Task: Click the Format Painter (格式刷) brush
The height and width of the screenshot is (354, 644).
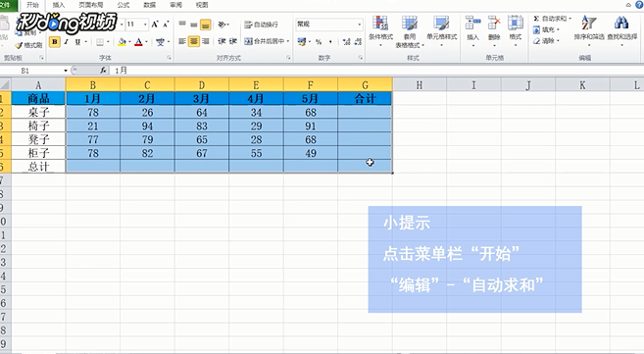Action: pos(19,45)
